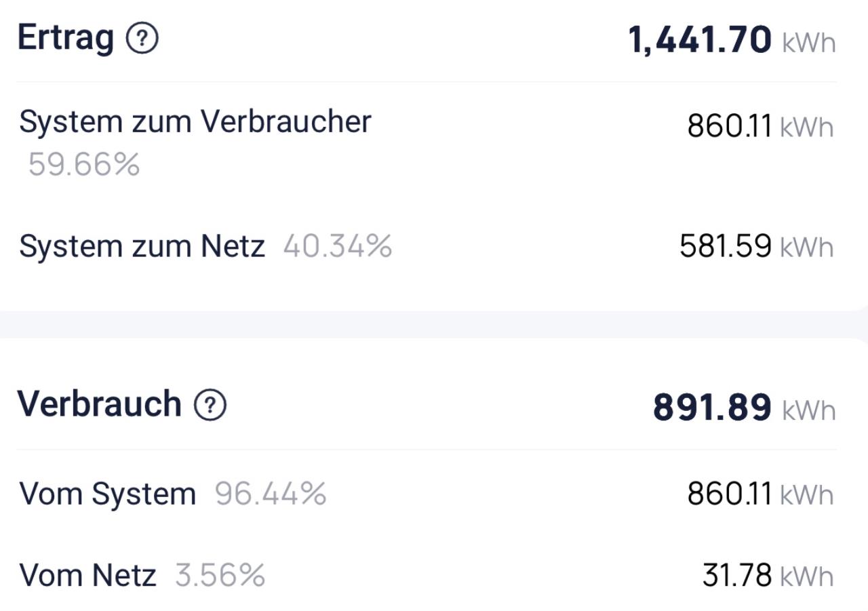The width and height of the screenshot is (868, 611).
Task: Select the 891.89 kWh consumption total
Action: pos(712,408)
